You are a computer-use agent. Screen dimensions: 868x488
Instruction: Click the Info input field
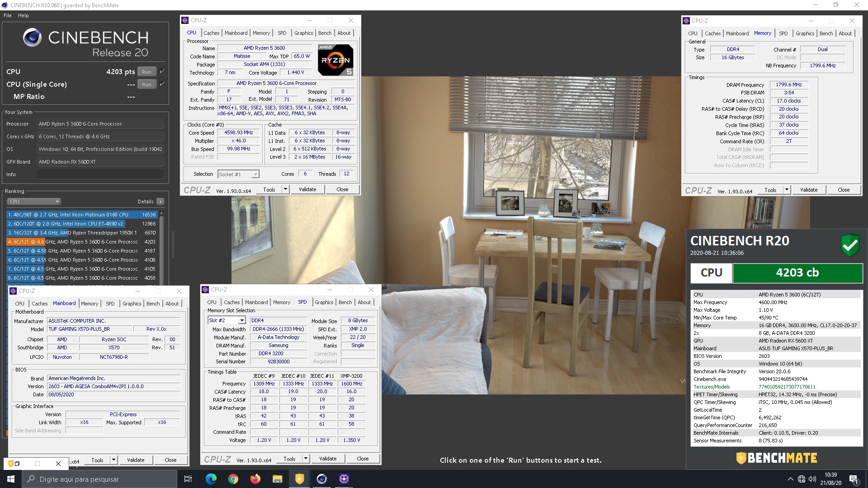point(100,174)
